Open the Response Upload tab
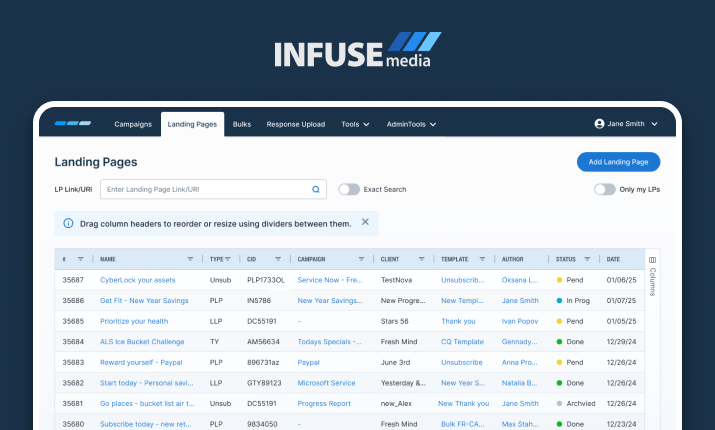715x430 pixels. [x=296, y=124]
